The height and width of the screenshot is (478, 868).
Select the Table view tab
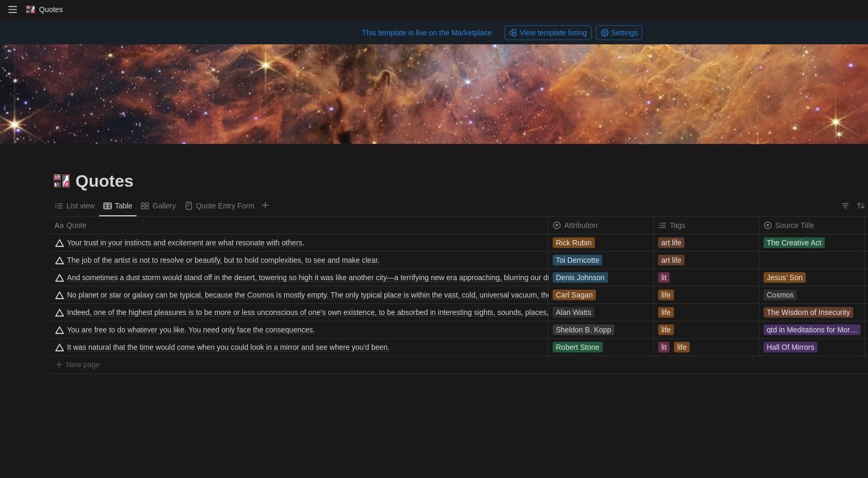118,206
